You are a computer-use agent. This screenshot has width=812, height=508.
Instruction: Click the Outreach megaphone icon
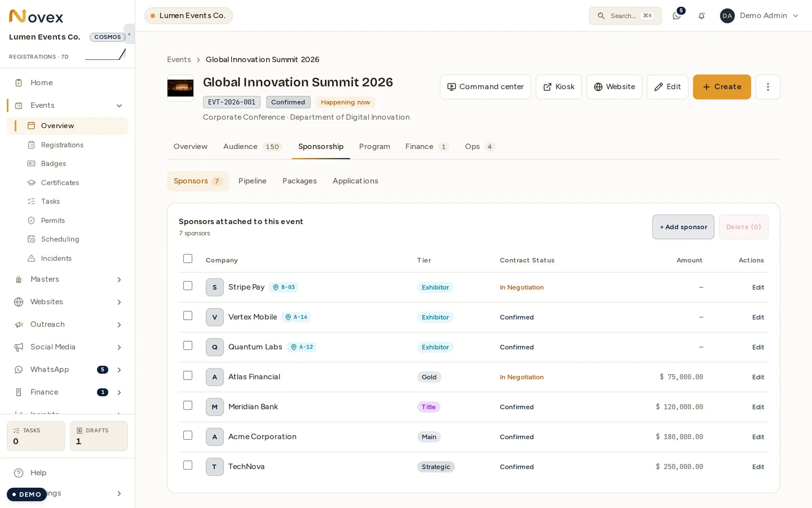pos(19,325)
